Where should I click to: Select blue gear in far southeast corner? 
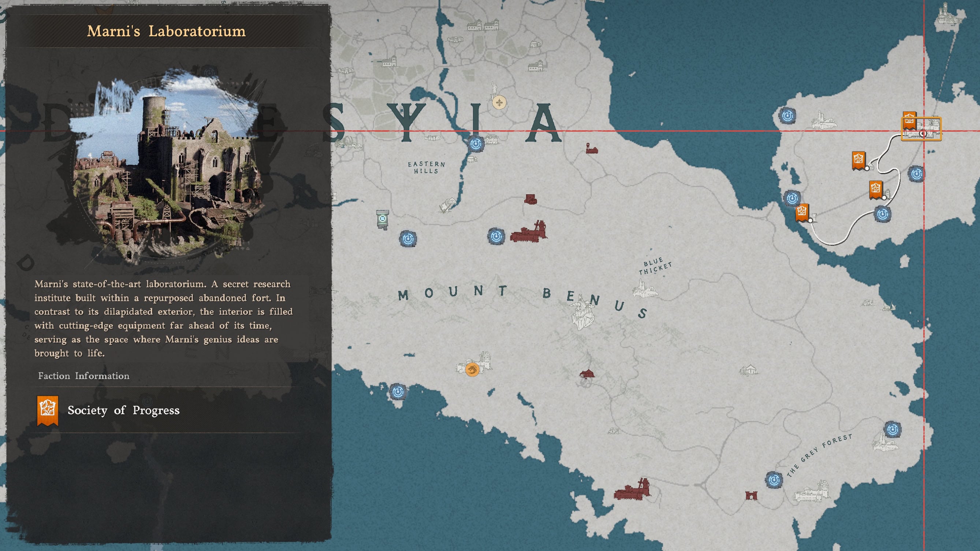892,430
